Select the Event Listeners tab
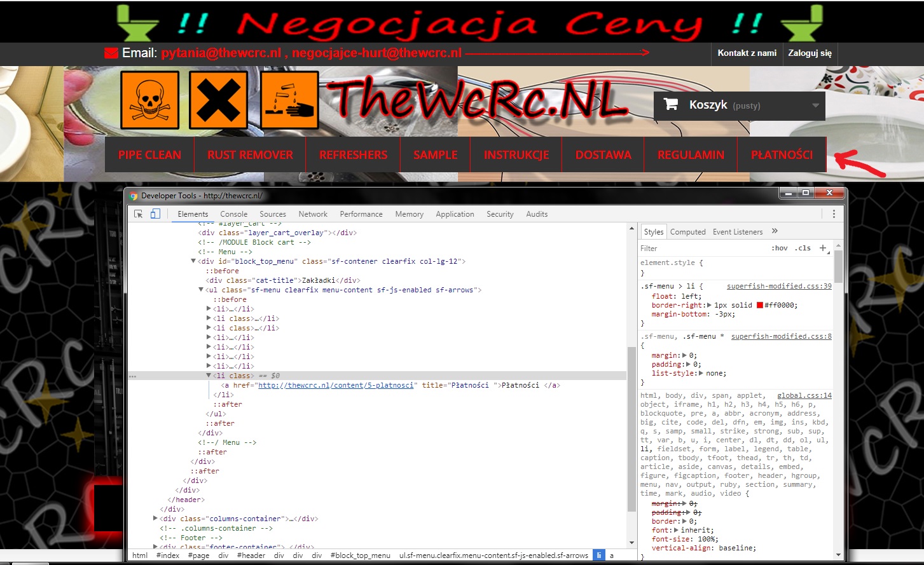This screenshot has height=565, width=924. coord(738,232)
